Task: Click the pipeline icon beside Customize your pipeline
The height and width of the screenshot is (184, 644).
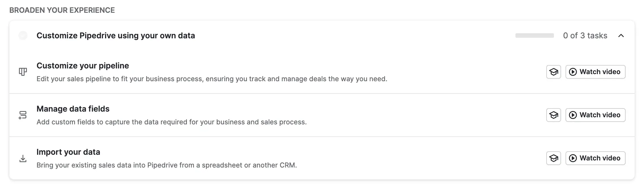Action: (x=23, y=72)
